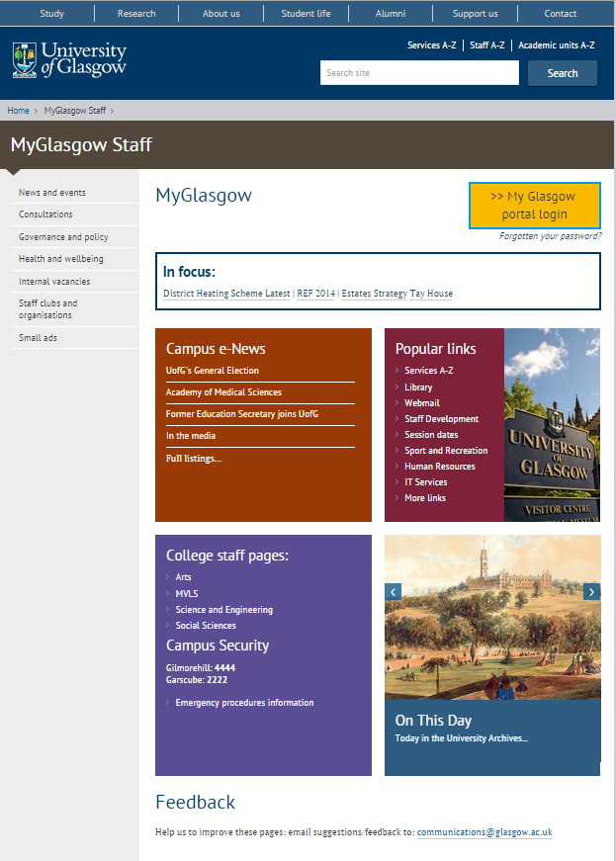Open MVLS college staff page
This screenshot has height=861, width=616.
coord(187,593)
